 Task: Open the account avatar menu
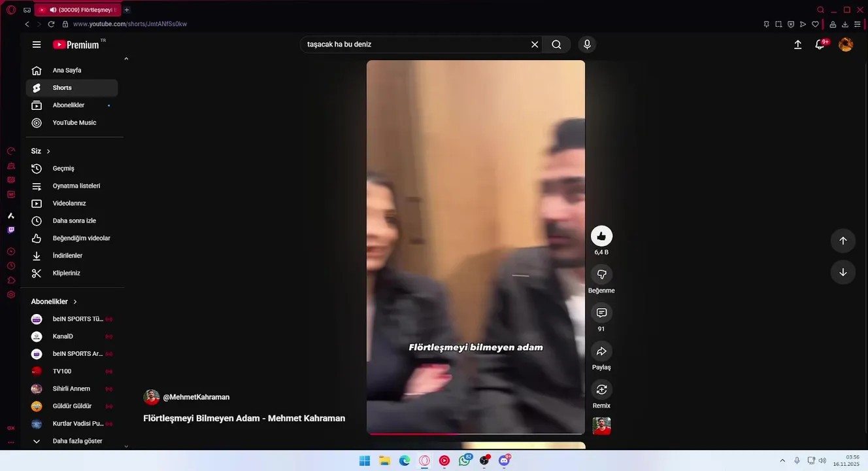tap(846, 44)
